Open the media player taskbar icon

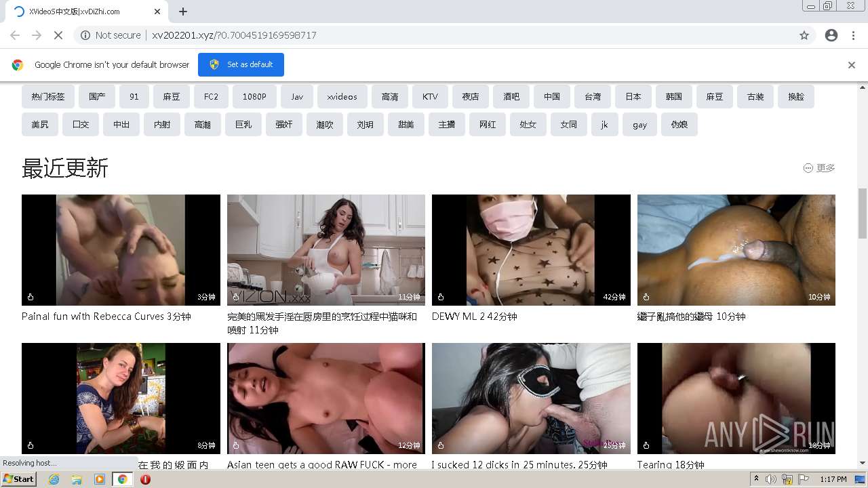point(100,479)
